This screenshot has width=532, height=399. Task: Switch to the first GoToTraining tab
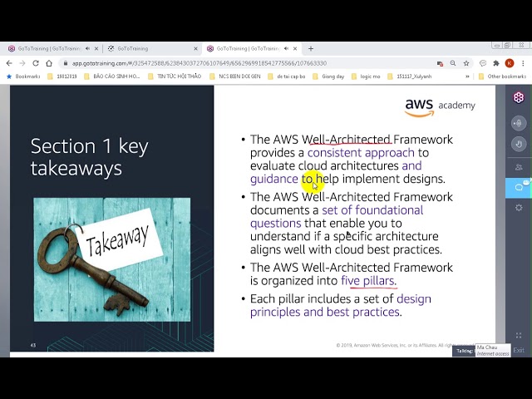coord(49,48)
